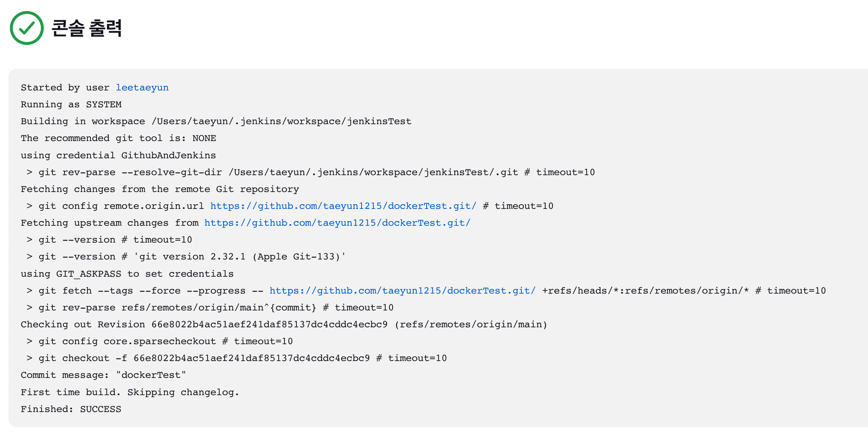
Task: Click the git version 2.32.1 Apple Git line
Action: [x=186, y=257]
